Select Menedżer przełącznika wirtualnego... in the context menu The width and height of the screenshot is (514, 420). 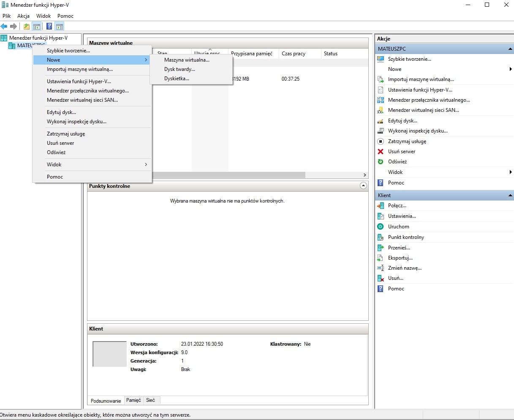click(92, 91)
